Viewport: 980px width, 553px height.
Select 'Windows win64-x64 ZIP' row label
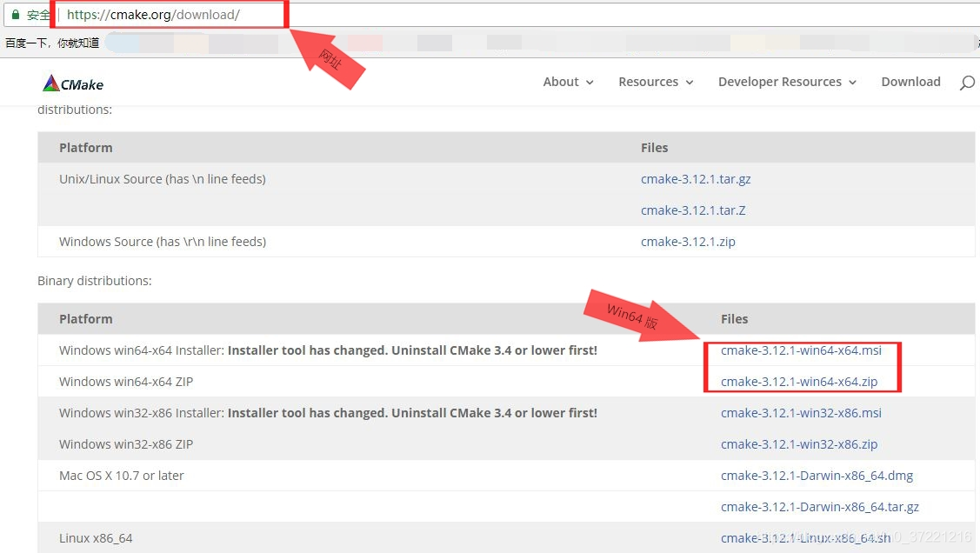[x=126, y=382]
